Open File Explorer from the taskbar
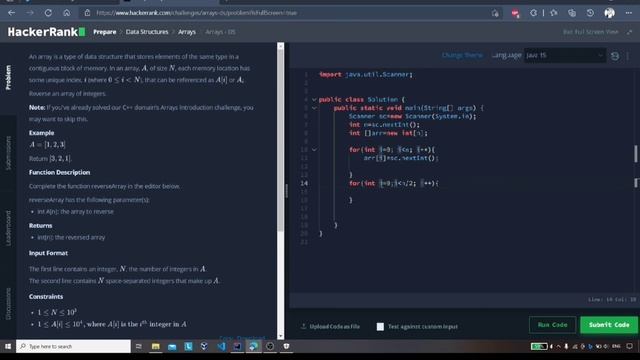The height and width of the screenshot is (360, 640). tap(156, 347)
